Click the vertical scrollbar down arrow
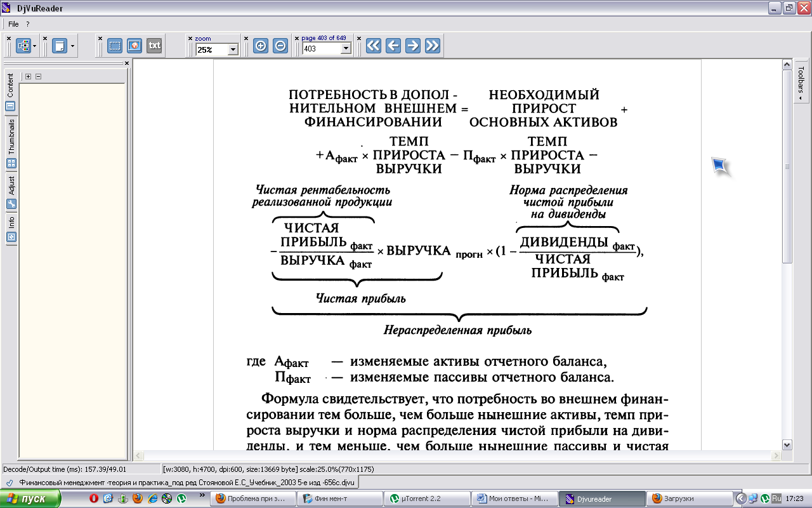This screenshot has height=508, width=812. tap(787, 444)
